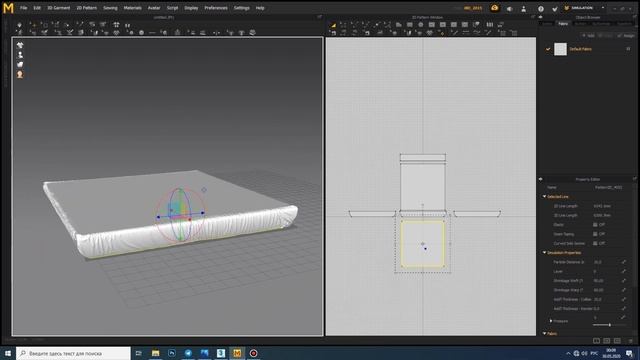The image size is (640, 360).
Task: Open the Preferences menu
Action: (216, 8)
